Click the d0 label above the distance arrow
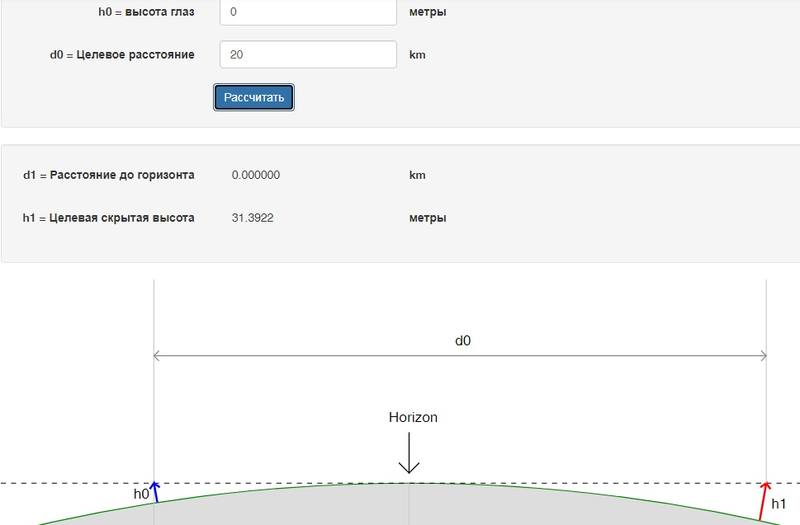Screen dimensions: 800x525 point(463,341)
